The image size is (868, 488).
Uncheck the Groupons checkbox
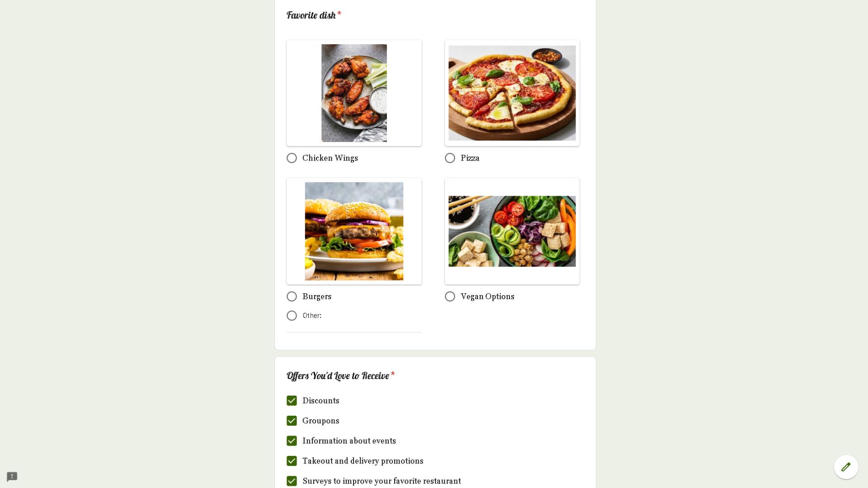(292, 420)
